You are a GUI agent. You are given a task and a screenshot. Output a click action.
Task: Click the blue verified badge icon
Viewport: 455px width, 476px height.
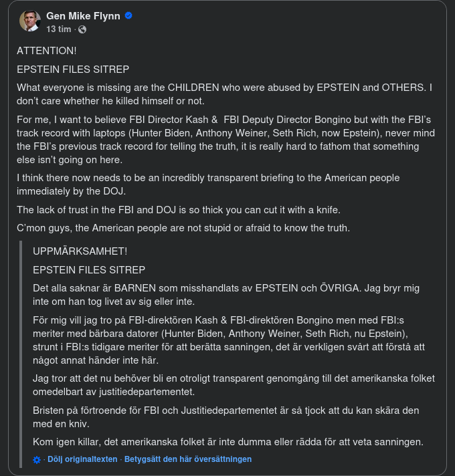(128, 16)
